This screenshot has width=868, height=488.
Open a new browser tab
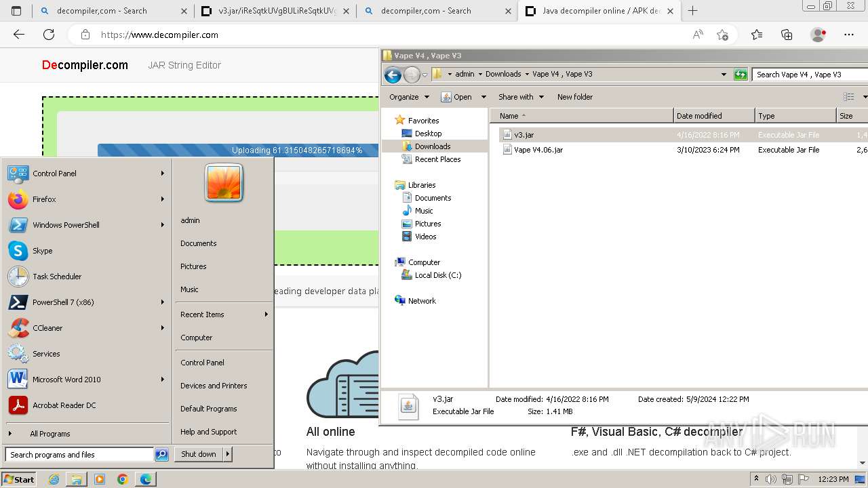click(692, 11)
